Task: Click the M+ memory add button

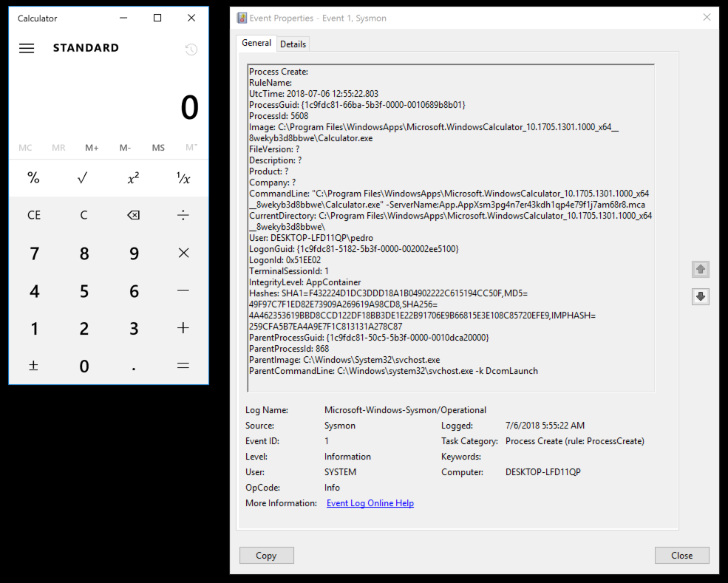Action: [x=92, y=148]
